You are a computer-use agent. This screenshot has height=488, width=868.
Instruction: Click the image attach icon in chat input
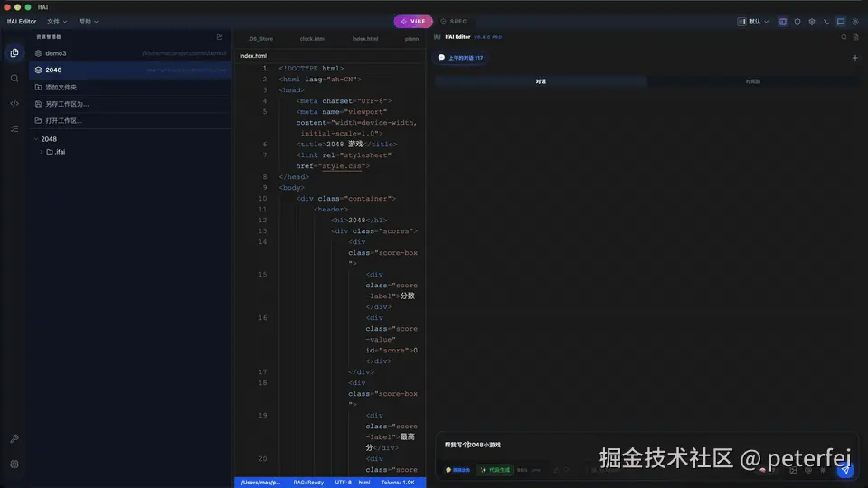coord(793,470)
